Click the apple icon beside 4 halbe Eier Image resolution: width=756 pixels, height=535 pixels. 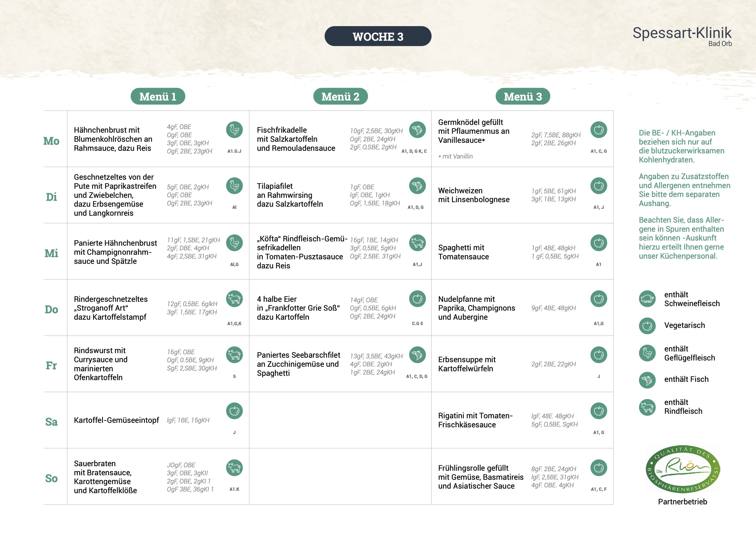[x=417, y=299]
